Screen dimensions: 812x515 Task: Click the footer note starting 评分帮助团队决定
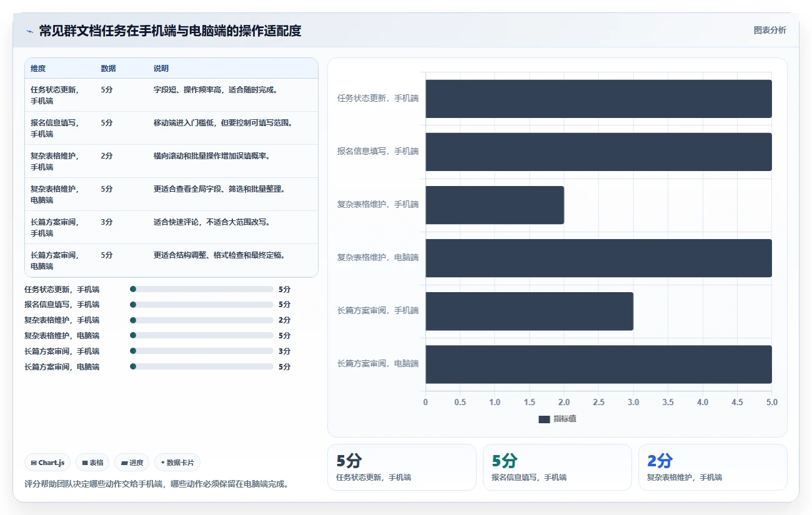click(x=156, y=484)
